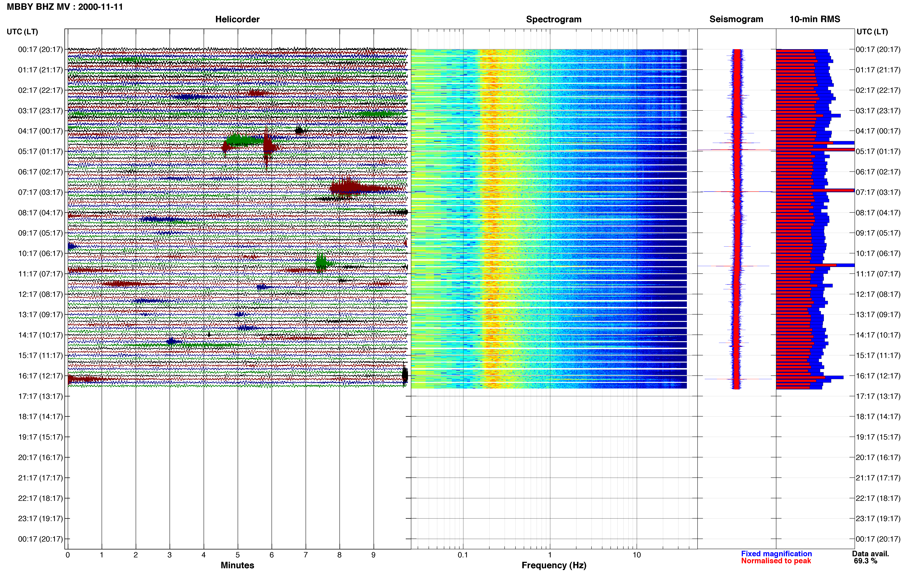Click the right 'UTC (LT)' axis label
924x578 pixels.
[x=872, y=32]
